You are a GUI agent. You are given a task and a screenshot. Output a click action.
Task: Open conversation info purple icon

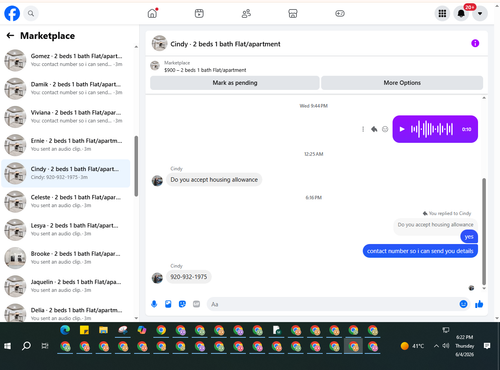pos(475,43)
